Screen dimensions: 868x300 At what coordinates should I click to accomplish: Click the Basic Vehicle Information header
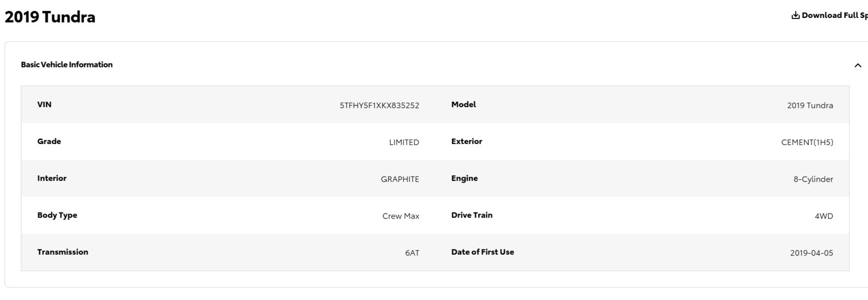point(67,65)
